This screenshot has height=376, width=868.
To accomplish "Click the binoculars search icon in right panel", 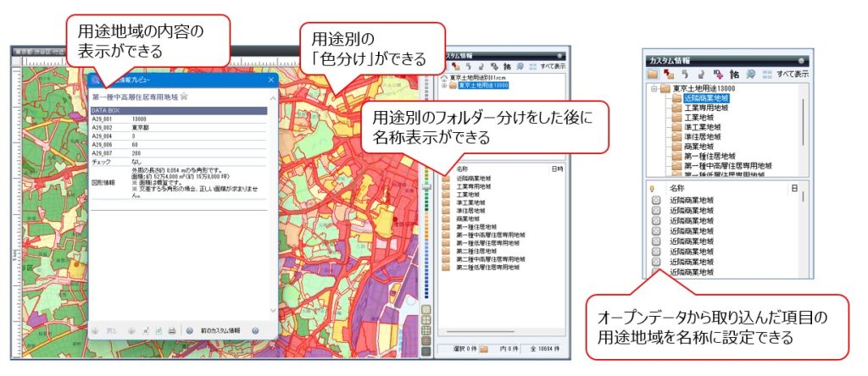I will coord(736,75).
